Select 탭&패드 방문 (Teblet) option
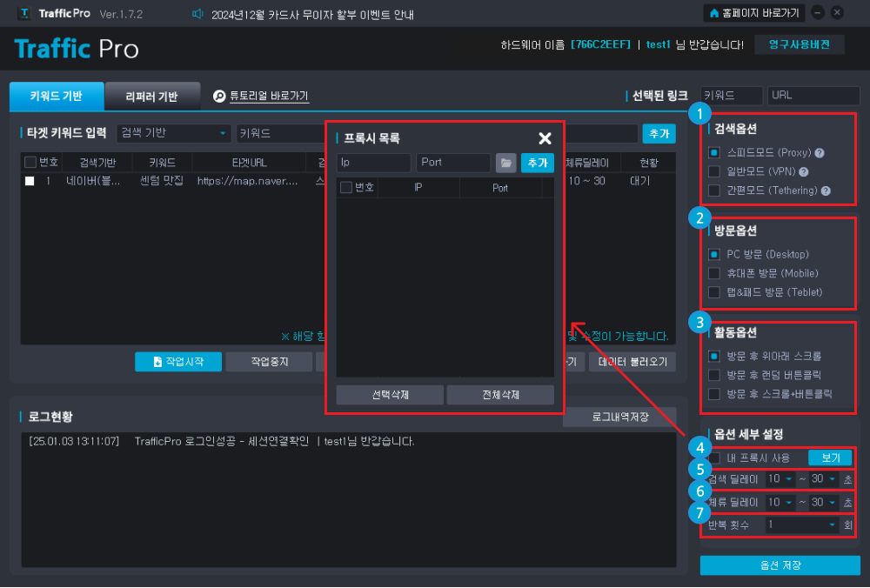870x588 pixels. [x=714, y=292]
